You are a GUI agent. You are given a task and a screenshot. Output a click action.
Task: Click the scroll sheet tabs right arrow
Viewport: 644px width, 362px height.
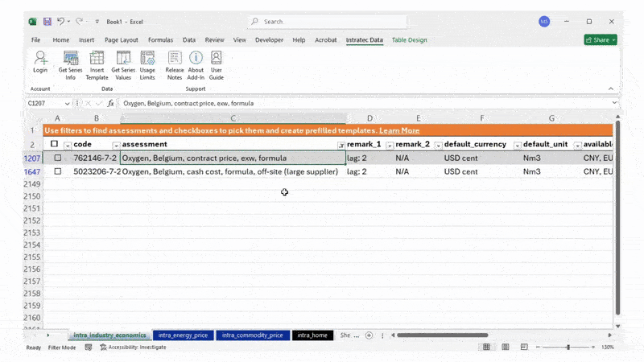(x=48, y=335)
